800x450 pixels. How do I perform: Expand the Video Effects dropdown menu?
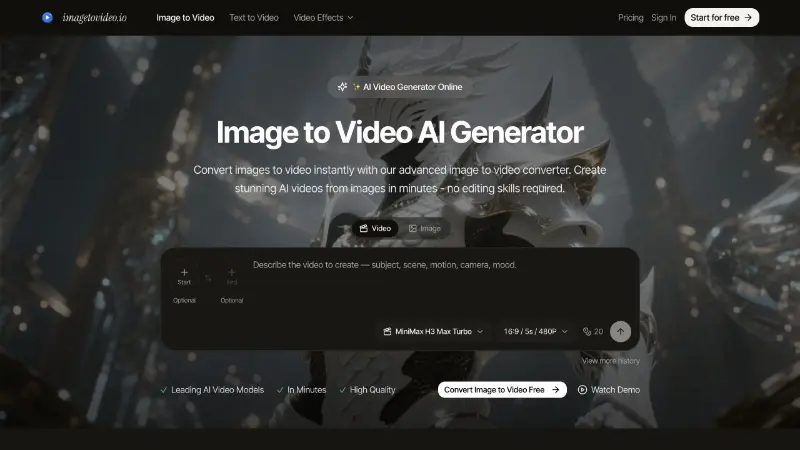[x=323, y=18]
